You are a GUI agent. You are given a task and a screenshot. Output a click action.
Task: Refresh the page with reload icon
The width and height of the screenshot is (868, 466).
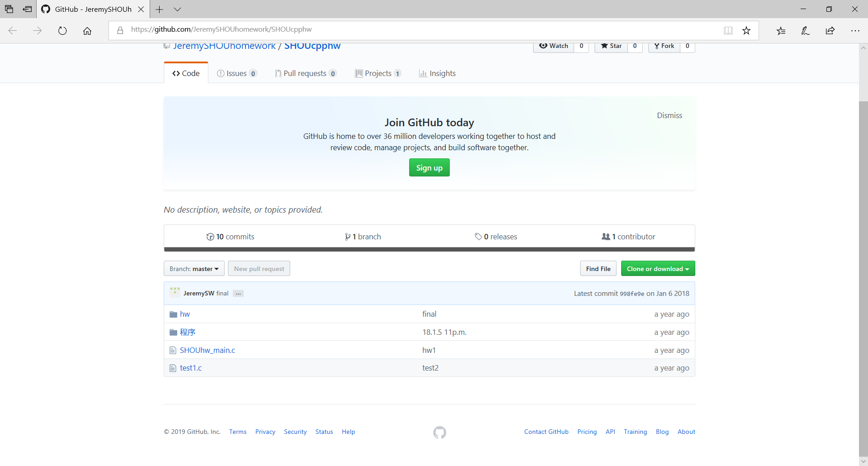(62, 30)
